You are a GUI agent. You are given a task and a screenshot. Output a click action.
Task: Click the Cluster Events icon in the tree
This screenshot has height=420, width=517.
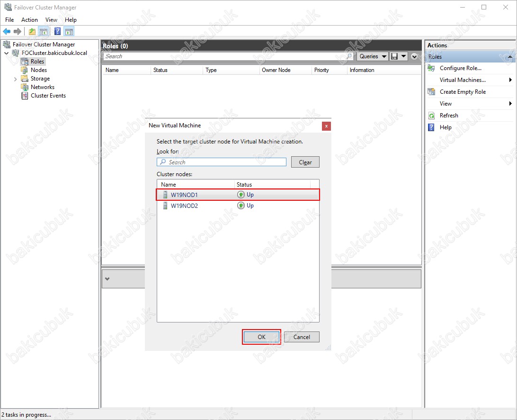(25, 96)
